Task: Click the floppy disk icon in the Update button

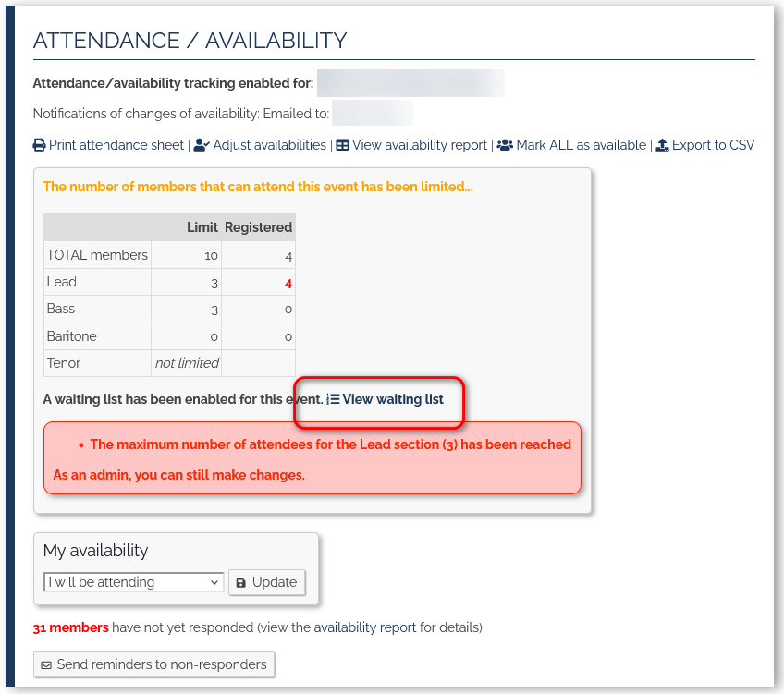Action: (x=241, y=583)
